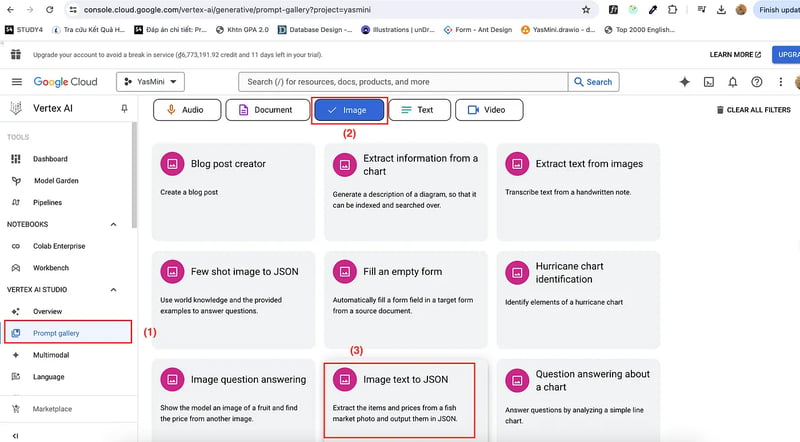Bookmark this page with the star icon
800x442 pixels.
(x=586, y=10)
